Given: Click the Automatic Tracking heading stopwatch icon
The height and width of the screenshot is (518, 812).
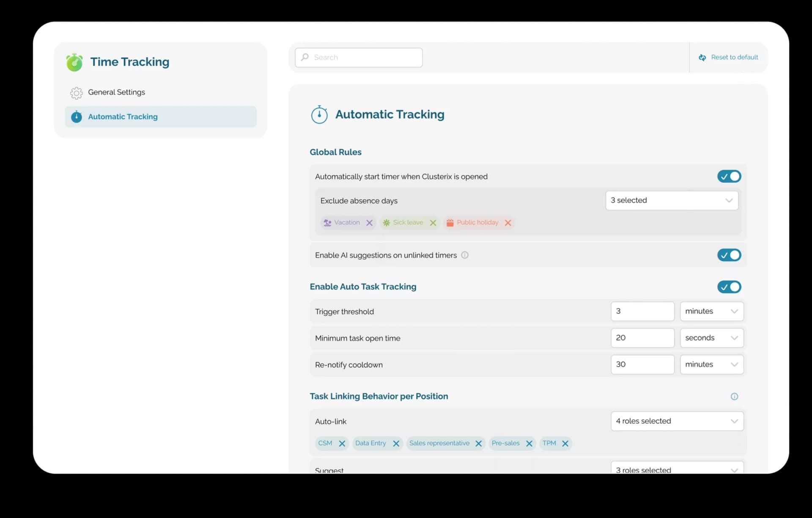Looking at the screenshot, I should click(x=319, y=115).
